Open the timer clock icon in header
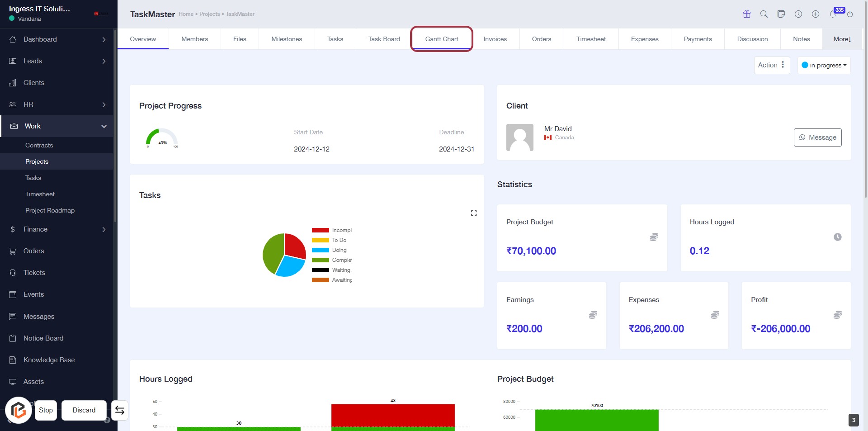This screenshot has height=431, width=868. 798,14
